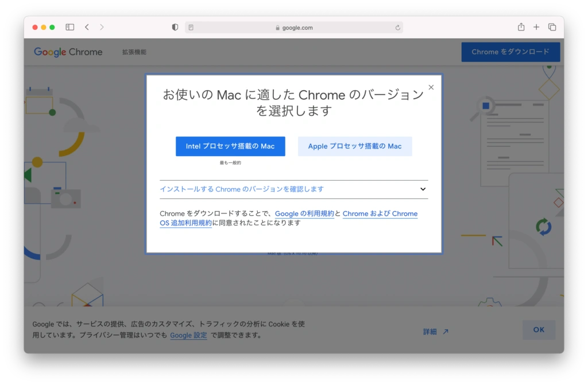The height and width of the screenshot is (385, 588).
Task: Toggle the Safari sidebar icon
Action: coord(69,27)
